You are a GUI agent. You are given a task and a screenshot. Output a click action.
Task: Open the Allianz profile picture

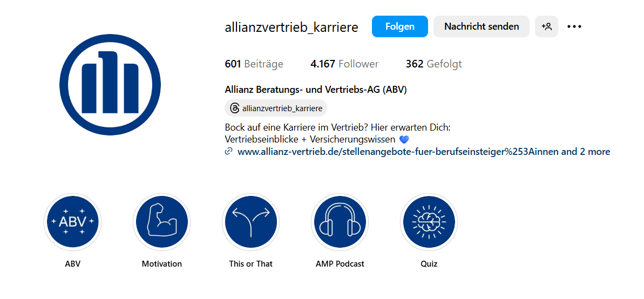110,84
